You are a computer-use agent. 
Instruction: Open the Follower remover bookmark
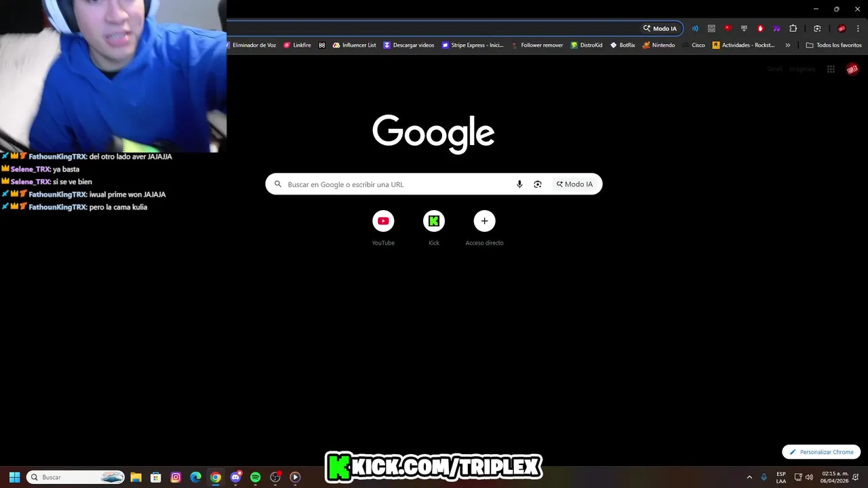(x=537, y=45)
